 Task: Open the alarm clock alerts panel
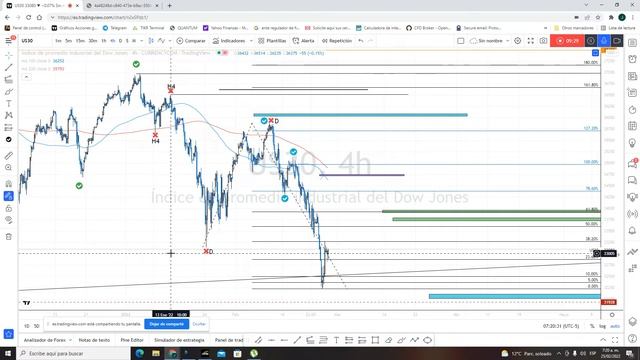pyautogui.click(x=632, y=59)
